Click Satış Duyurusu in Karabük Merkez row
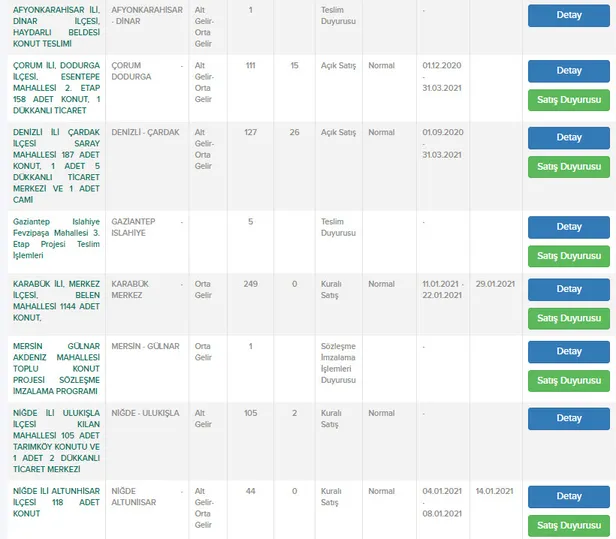This screenshot has width=616, height=539. click(568, 319)
